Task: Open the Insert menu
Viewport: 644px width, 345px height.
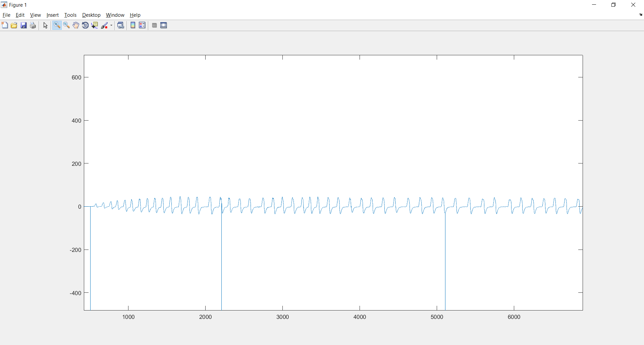Action: pos(52,15)
